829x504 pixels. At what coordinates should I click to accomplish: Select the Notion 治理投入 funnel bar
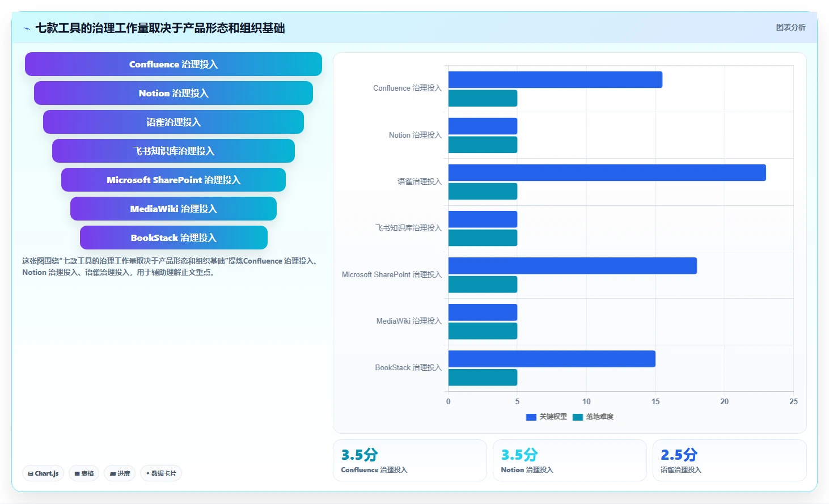[174, 93]
